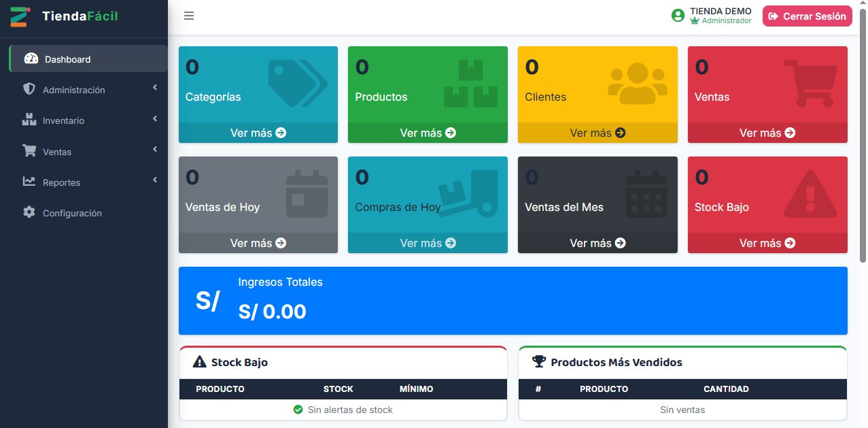Click the TiendaFácil logo icon
This screenshot has width=868, height=428.
[19, 16]
